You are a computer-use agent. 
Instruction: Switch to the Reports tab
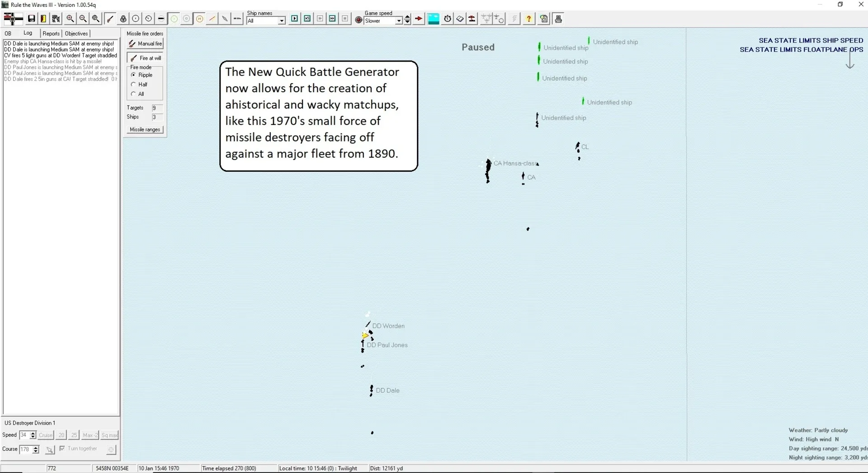point(51,33)
